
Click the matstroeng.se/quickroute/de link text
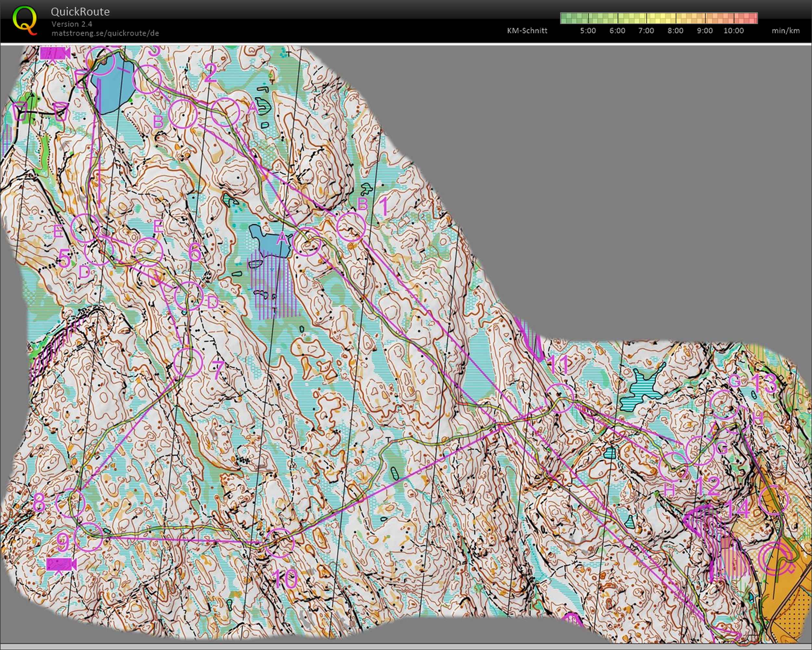pos(105,33)
